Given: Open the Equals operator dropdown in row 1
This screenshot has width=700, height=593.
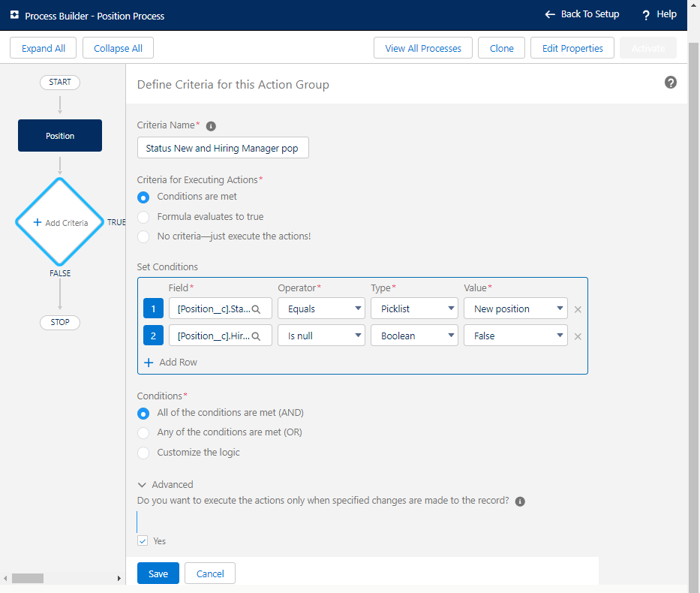Looking at the screenshot, I should tap(321, 309).
